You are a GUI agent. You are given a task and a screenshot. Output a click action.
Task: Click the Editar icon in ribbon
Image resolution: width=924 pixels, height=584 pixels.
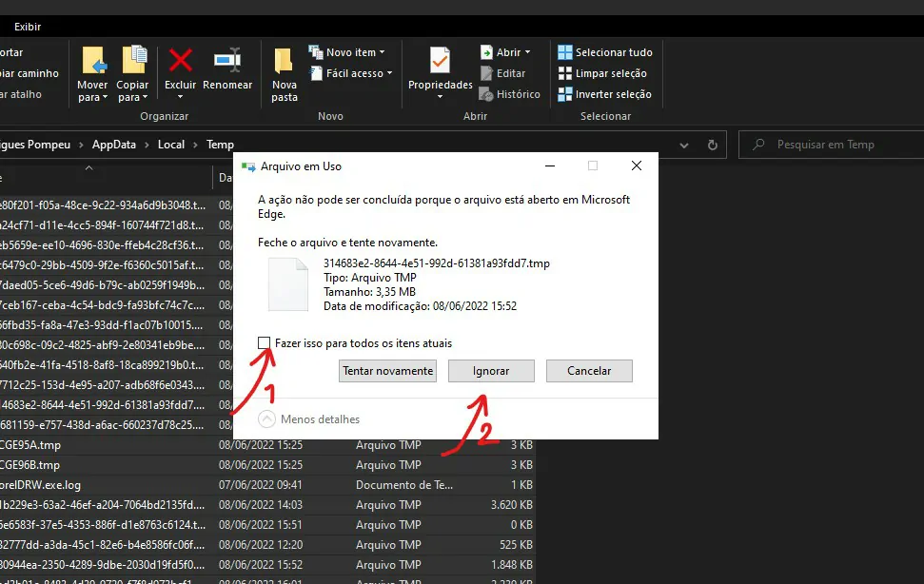[x=486, y=73]
